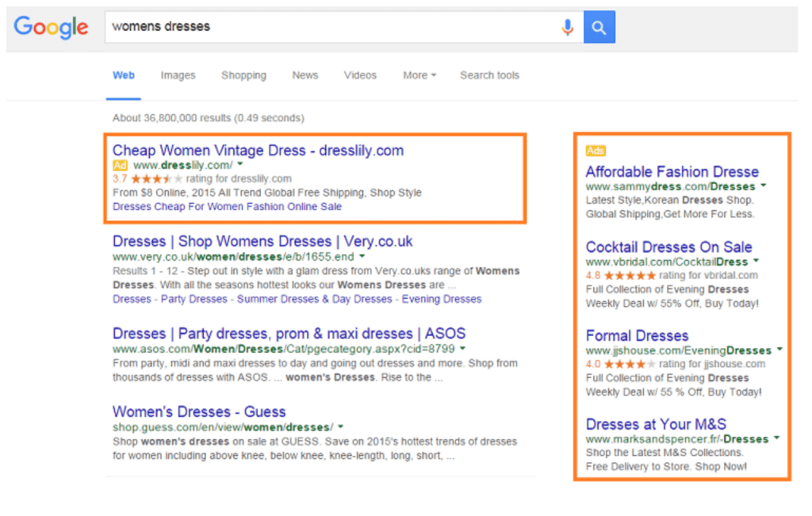Click the 'Party Dresses' sitelink under Very.co.uk
The image size is (812, 516).
[193, 299]
